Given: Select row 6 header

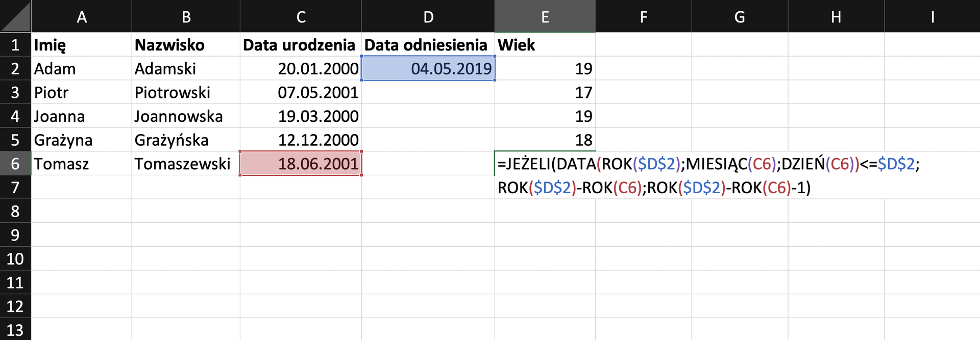Looking at the screenshot, I should pyautogui.click(x=15, y=164).
